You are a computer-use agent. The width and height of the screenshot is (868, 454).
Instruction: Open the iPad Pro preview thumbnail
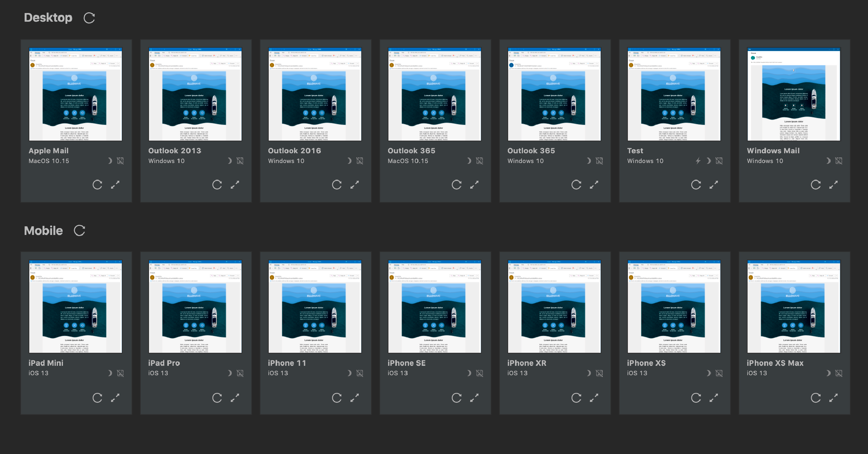pyautogui.click(x=195, y=306)
